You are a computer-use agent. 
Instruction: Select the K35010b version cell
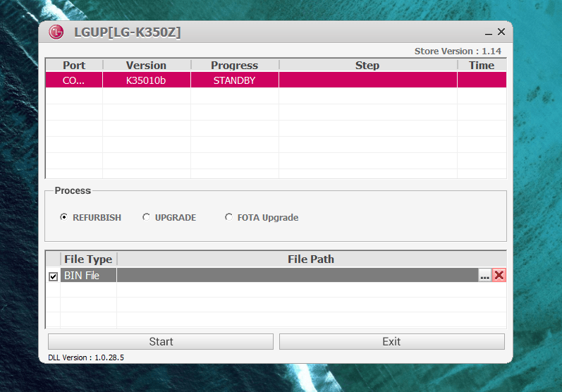[x=146, y=80]
